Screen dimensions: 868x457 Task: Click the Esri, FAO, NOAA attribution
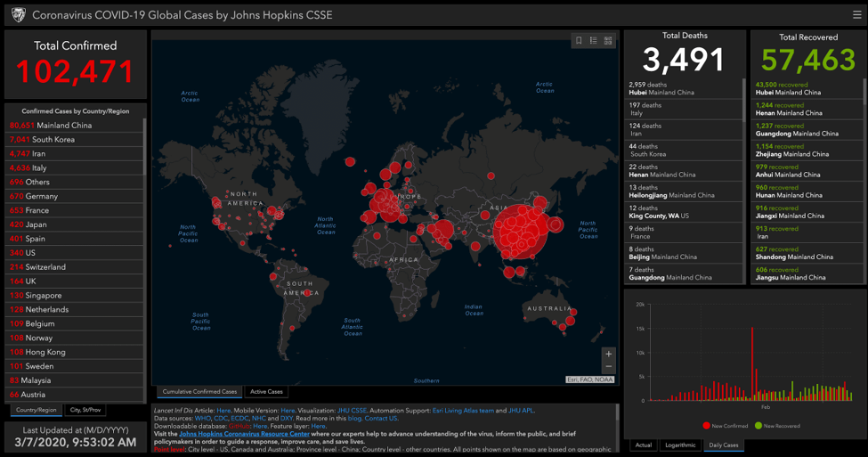tap(590, 379)
